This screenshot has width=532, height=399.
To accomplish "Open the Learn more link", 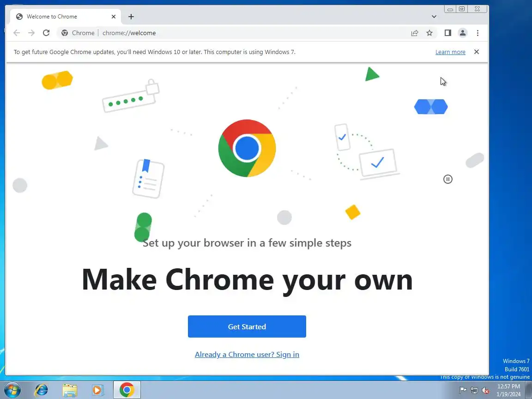I will pos(450,52).
